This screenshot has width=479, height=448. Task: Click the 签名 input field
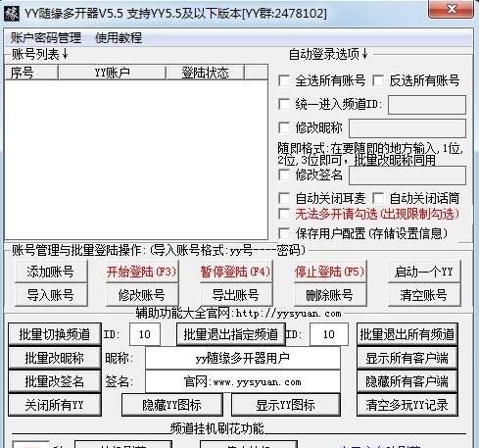click(x=243, y=381)
